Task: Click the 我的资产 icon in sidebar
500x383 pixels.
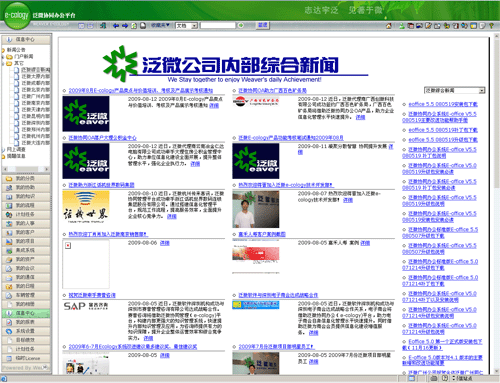Action: pyautogui.click(x=9, y=259)
